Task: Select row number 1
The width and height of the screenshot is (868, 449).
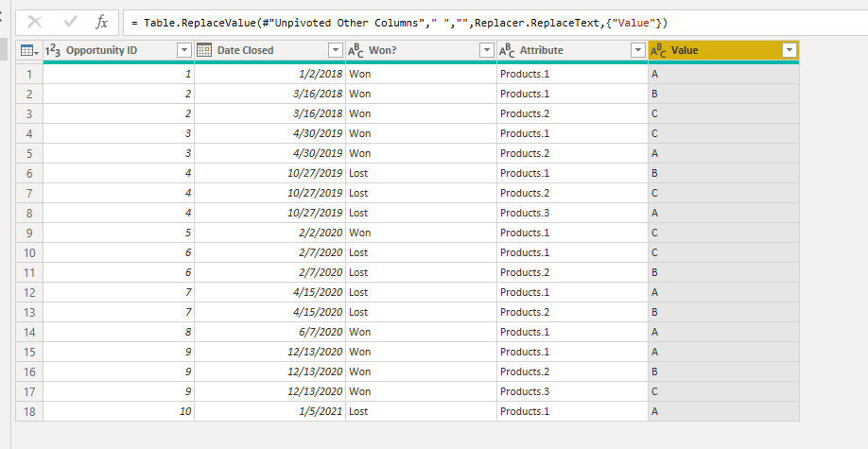Action: pyautogui.click(x=29, y=74)
